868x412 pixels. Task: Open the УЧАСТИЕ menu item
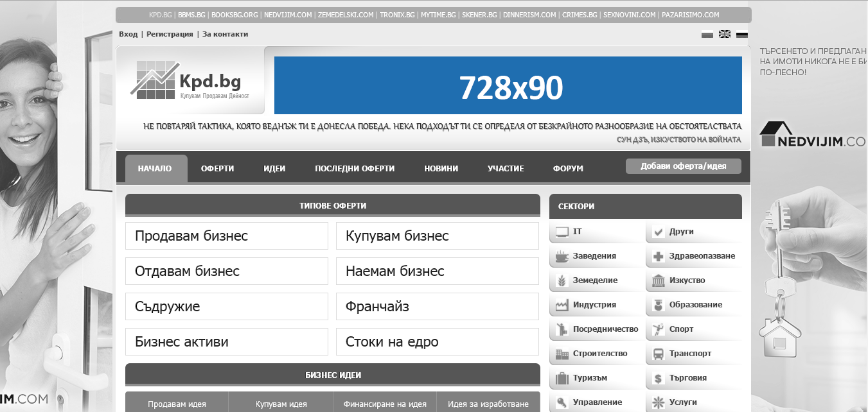point(506,169)
